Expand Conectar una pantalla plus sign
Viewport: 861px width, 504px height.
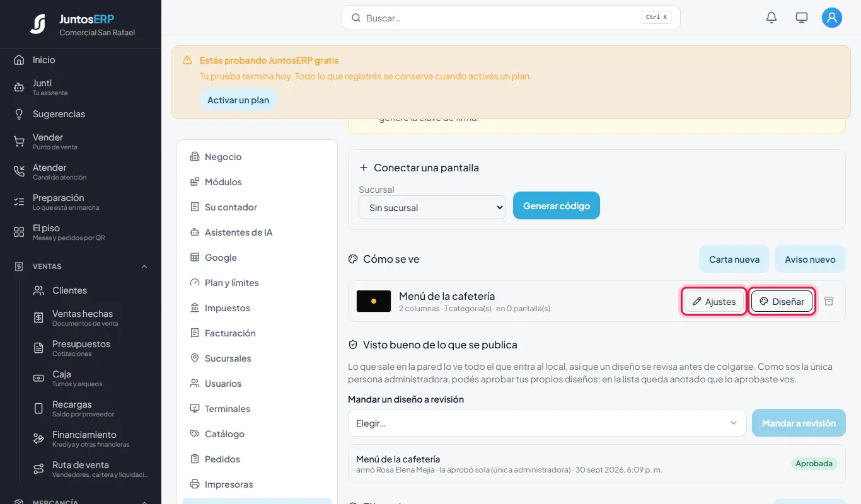[x=364, y=168]
